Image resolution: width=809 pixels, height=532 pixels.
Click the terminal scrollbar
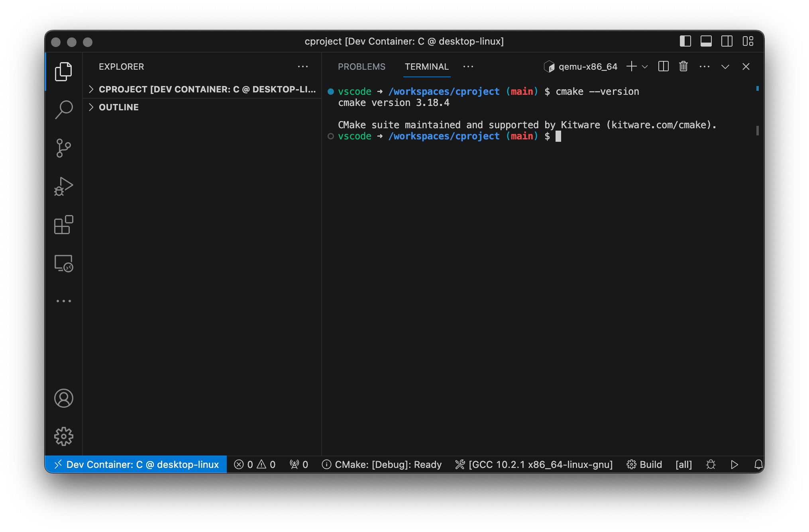[757, 131]
